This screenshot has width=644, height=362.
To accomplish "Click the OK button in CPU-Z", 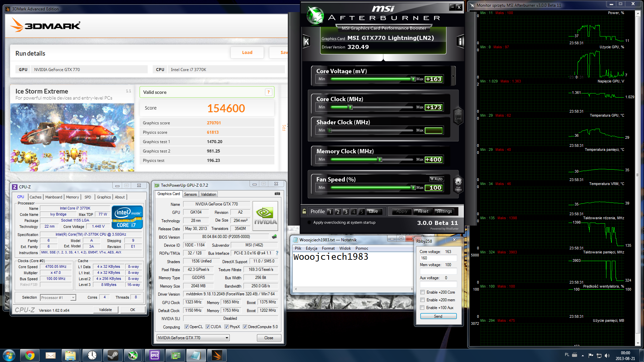I will [132, 310].
